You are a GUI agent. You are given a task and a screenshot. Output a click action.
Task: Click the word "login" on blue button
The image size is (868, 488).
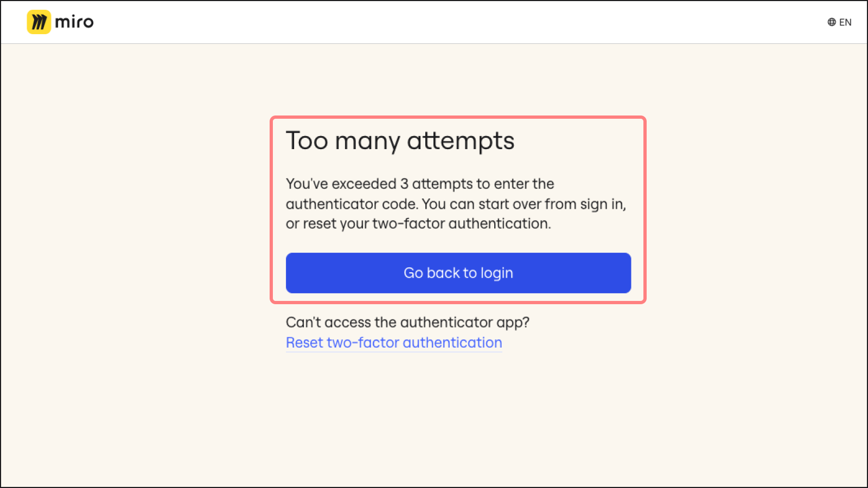pyautogui.click(x=496, y=273)
